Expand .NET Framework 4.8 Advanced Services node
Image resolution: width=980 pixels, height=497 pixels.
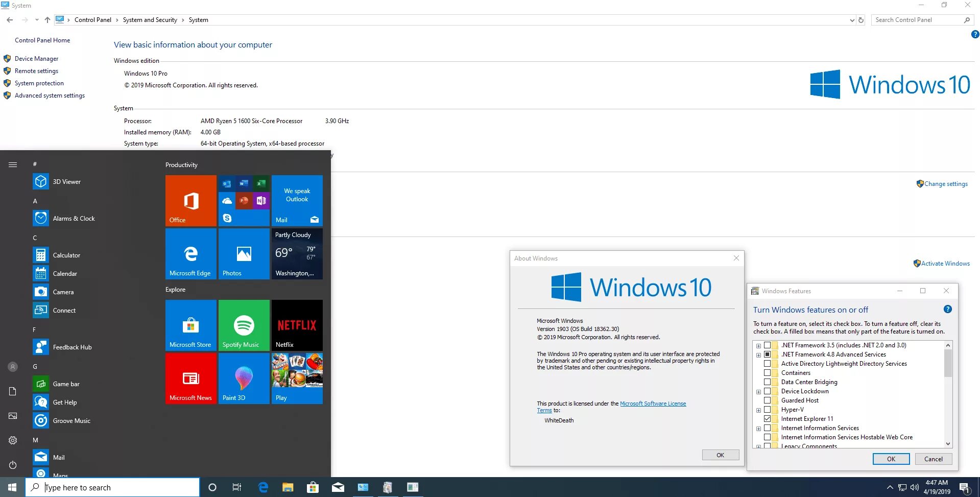coord(758,355)
